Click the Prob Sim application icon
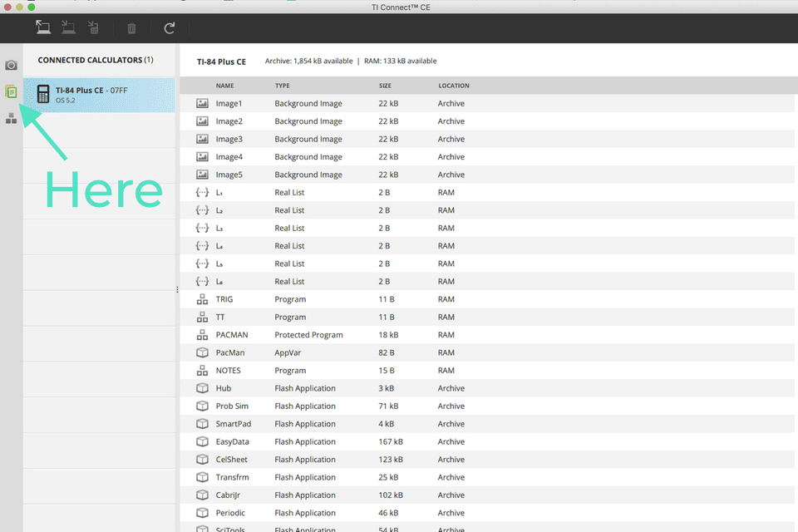The image size is (798, 532). coord(202,406)
